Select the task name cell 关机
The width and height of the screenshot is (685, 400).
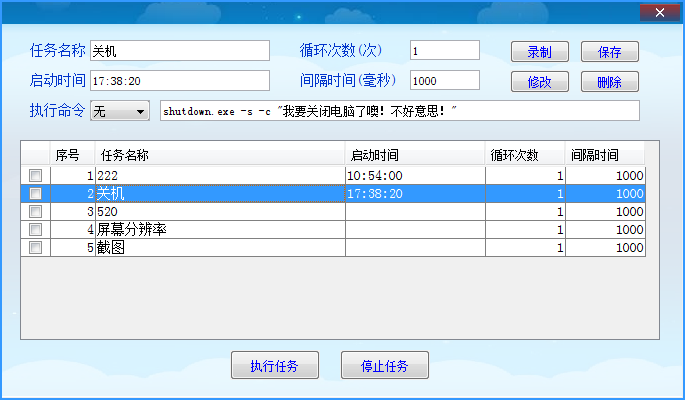pos(220,193)
